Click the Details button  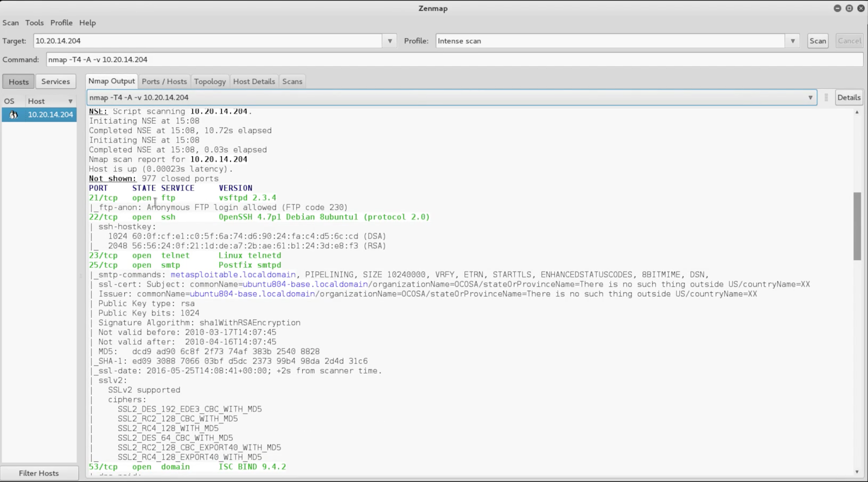pyautogui.click(x=849, y=98)
